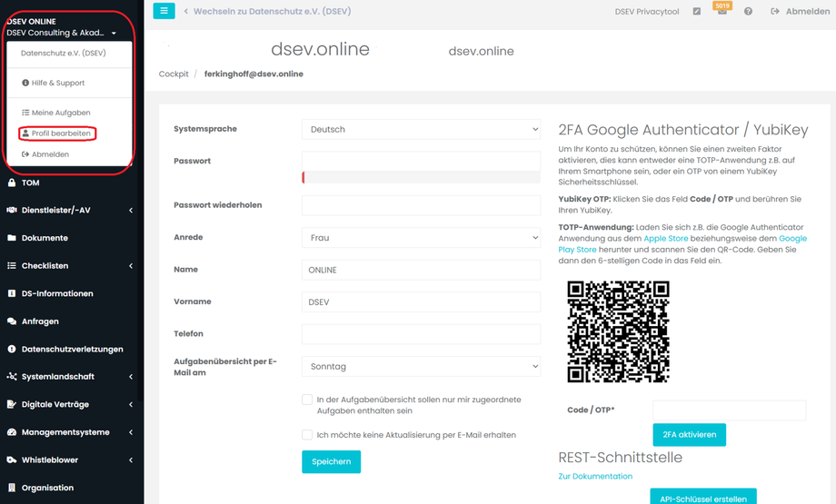836x504 pixels.
Task: Click the edit note icon in top bar
Action: (696, 12)
